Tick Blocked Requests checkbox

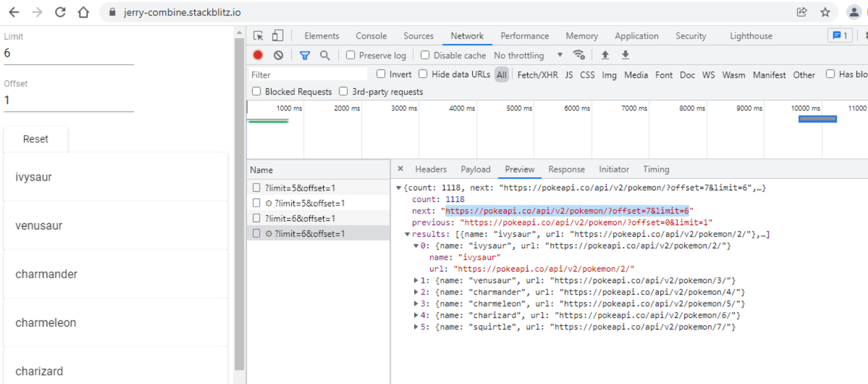point(257,91)
